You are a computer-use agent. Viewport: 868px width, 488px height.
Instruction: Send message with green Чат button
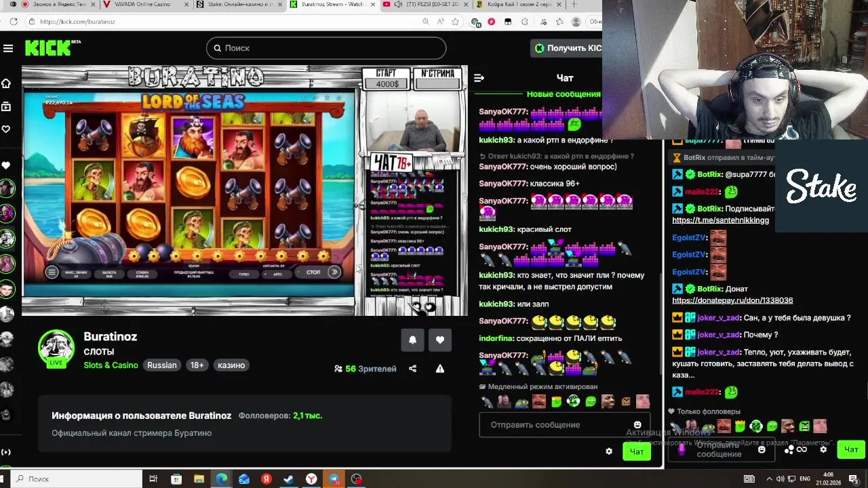coord(637,451)
